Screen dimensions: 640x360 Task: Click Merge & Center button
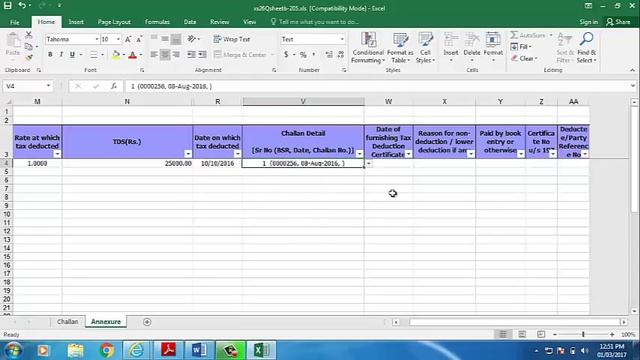click(240, 54)
